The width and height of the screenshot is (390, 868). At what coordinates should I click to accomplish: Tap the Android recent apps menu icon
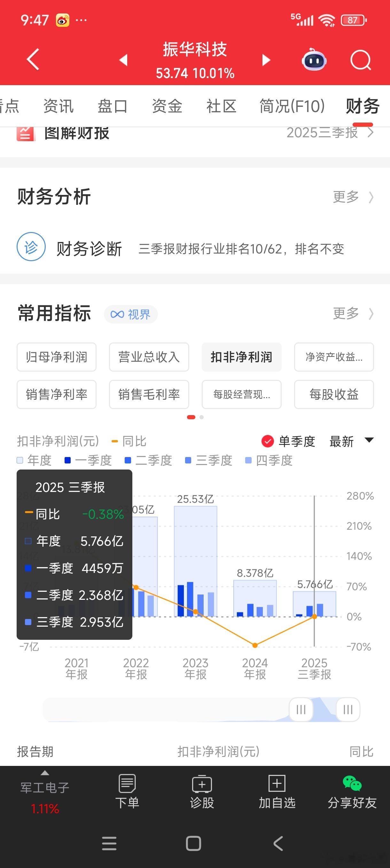[109, 843]
